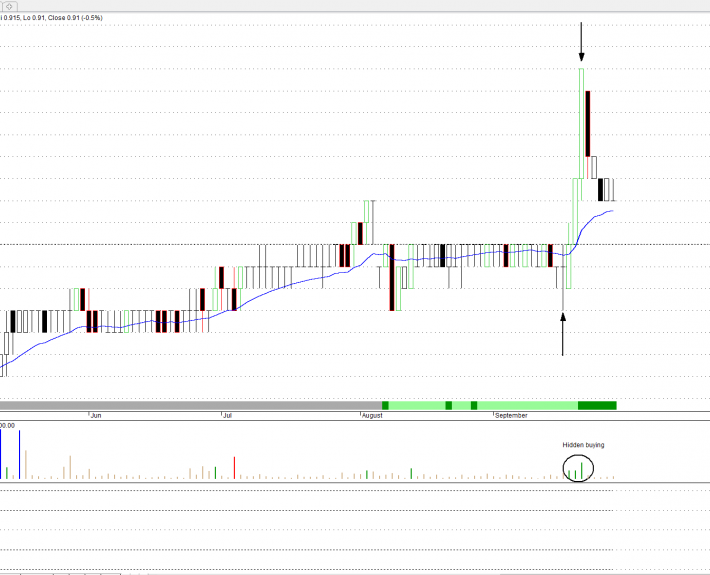Click the 'September' label on the time axis
The height and width of the screenshot is (575, 710).
511,414
